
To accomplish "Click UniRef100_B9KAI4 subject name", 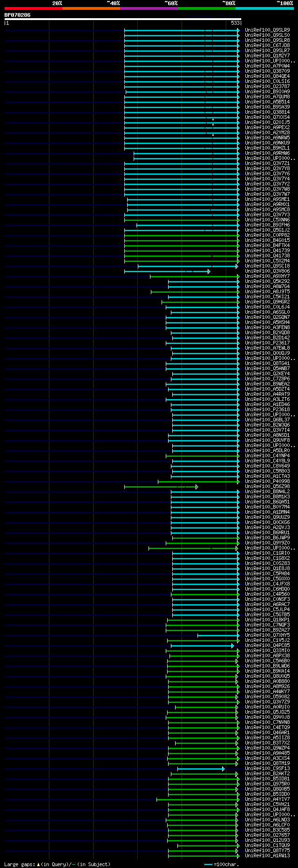I will tap(267, 671).
